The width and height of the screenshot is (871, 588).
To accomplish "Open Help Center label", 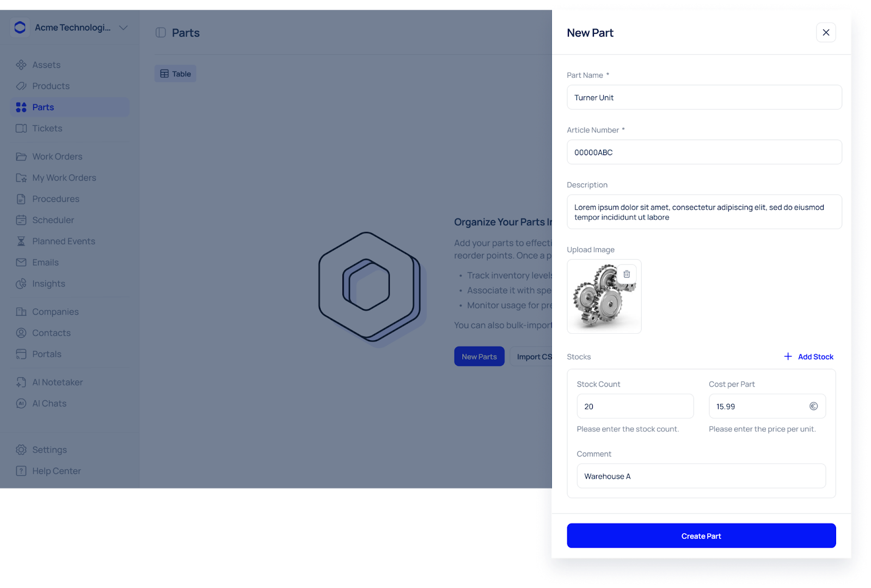I will 57,471.
